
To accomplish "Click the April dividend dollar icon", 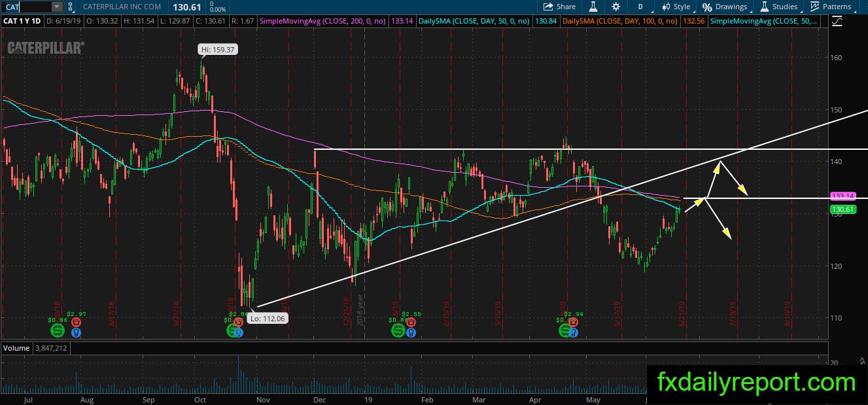I will [564, 330].
